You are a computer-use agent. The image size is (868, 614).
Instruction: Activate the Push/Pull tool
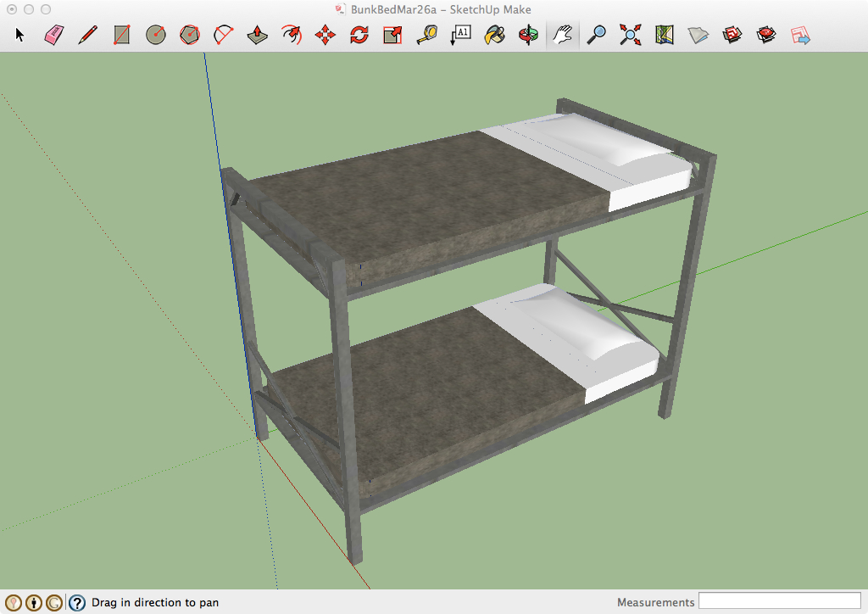pyautogui.click(x=258, y=35)
